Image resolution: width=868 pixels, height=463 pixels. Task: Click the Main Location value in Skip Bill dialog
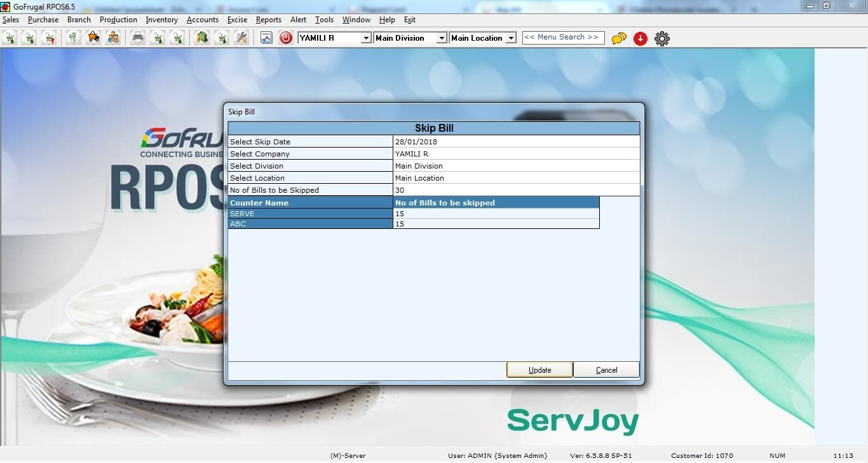517,178
